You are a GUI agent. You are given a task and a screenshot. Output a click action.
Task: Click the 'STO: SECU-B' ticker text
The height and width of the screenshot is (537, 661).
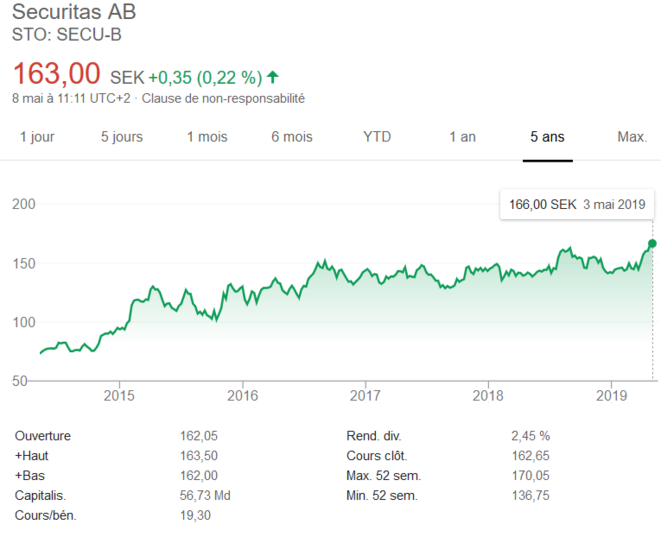[x=67, y=35]
